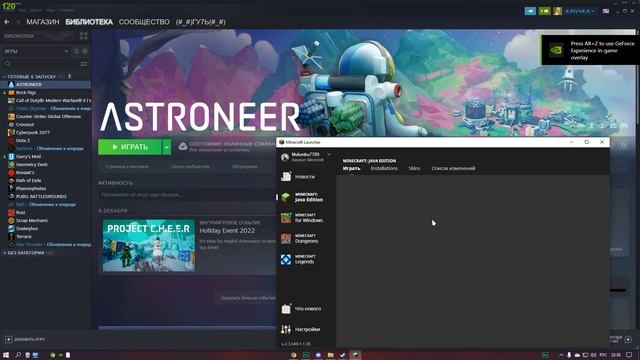Click the Garry's Mod game icon
Screen dimensions: 640x360
click(11, 156)
